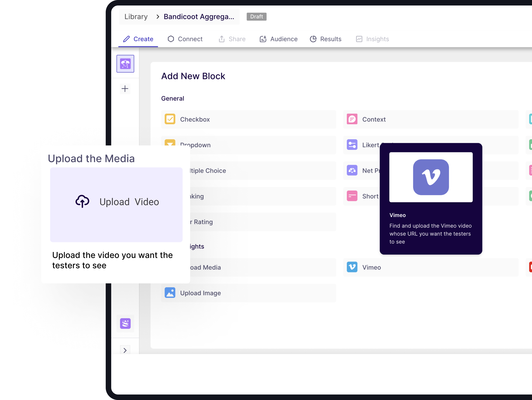Screen dimensions: 532x400
Task: Add a Multiple Choice block
Action: pos(263,170)
